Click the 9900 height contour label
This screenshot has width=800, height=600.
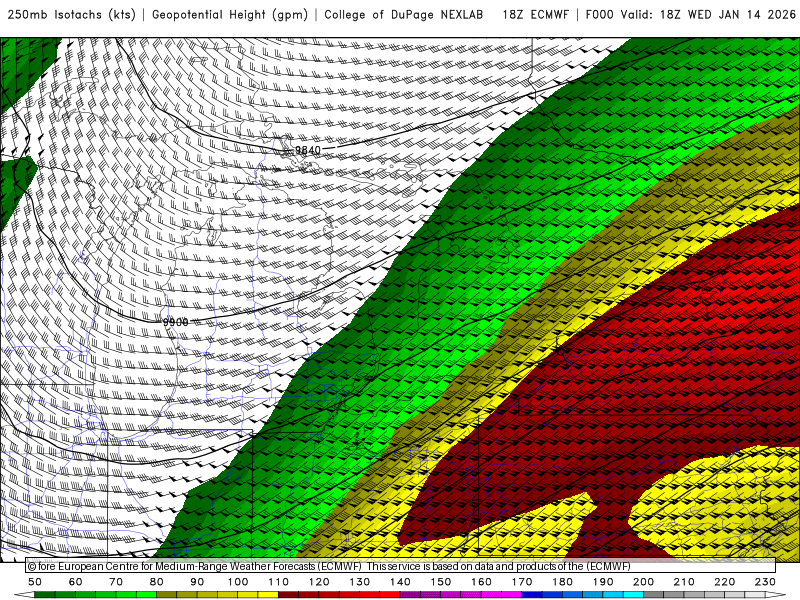[x=176, y=322]
